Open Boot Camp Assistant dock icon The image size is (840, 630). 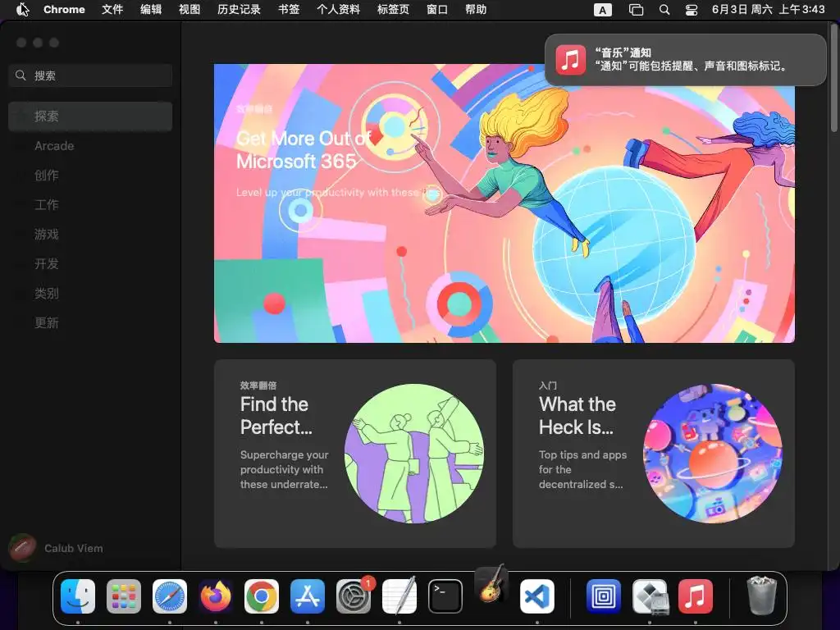pyautogui.click(x=650, y=596)
